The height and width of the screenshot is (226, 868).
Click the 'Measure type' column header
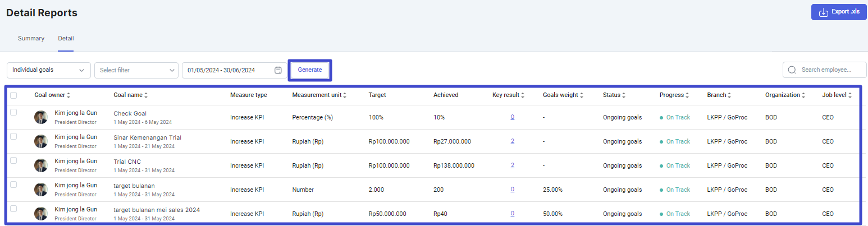(x=248, y=95)
